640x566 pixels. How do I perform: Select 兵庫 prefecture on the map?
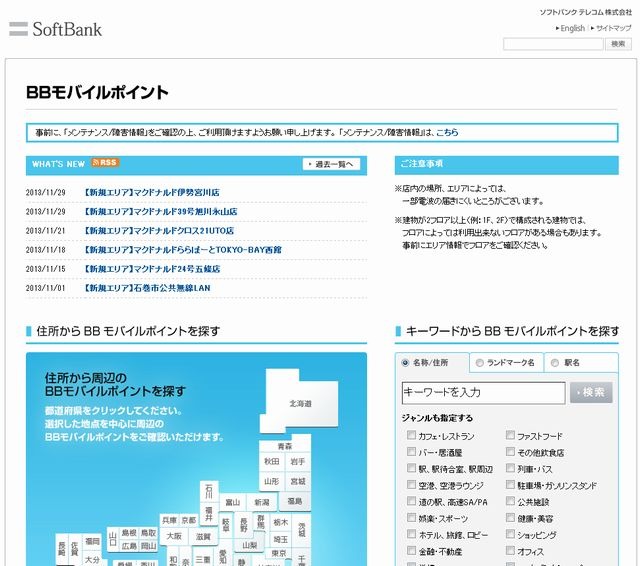(x=169, y=520)
